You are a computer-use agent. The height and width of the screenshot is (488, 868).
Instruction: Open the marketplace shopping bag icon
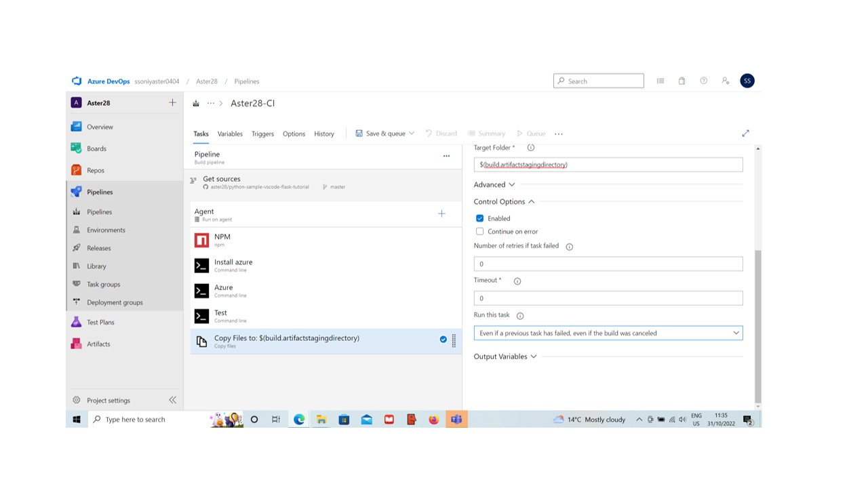682,81
